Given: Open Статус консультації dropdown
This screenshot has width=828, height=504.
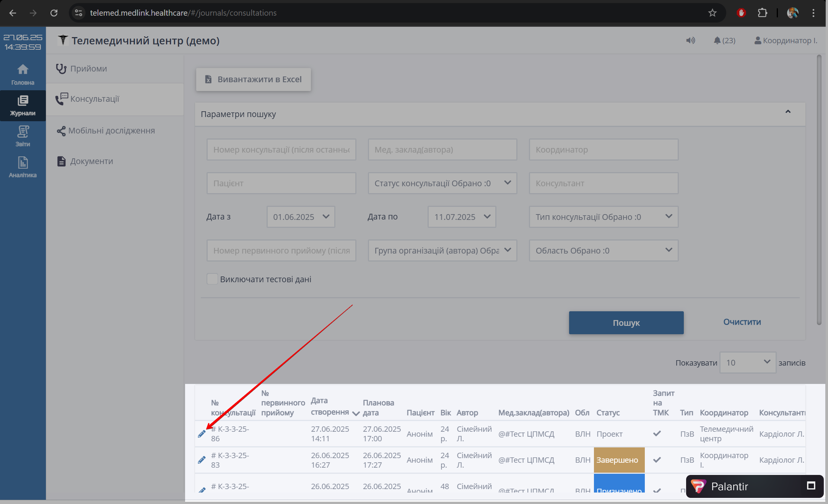Looking at the screenshot, I should click(x=442, y=183).
